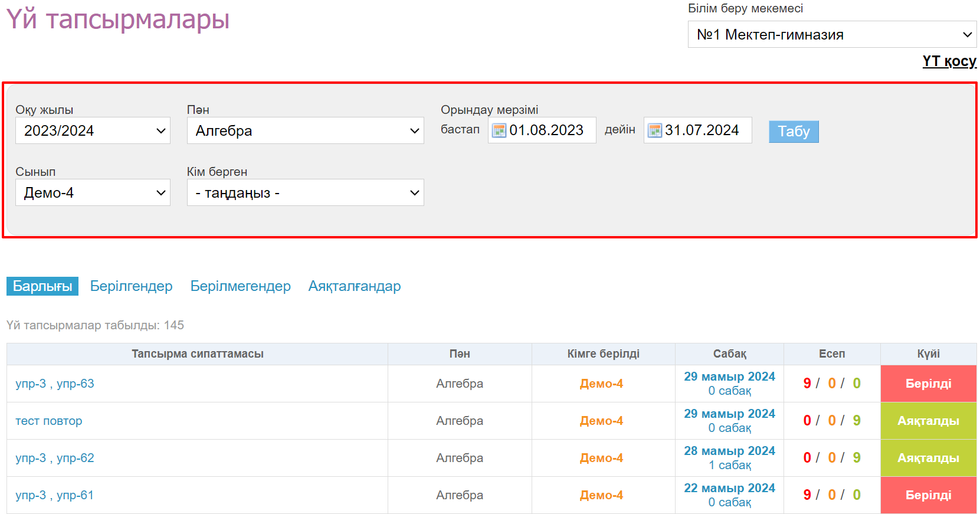This screenshot has width=980, height=514.
Task: Open the Аяқталғандар tab
Action: pos(354,286)
